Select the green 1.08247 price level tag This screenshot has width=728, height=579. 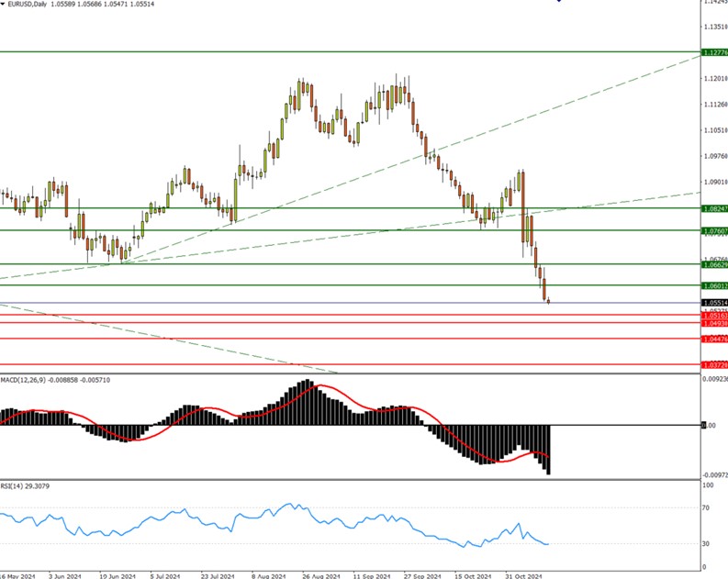click(713, 208)
